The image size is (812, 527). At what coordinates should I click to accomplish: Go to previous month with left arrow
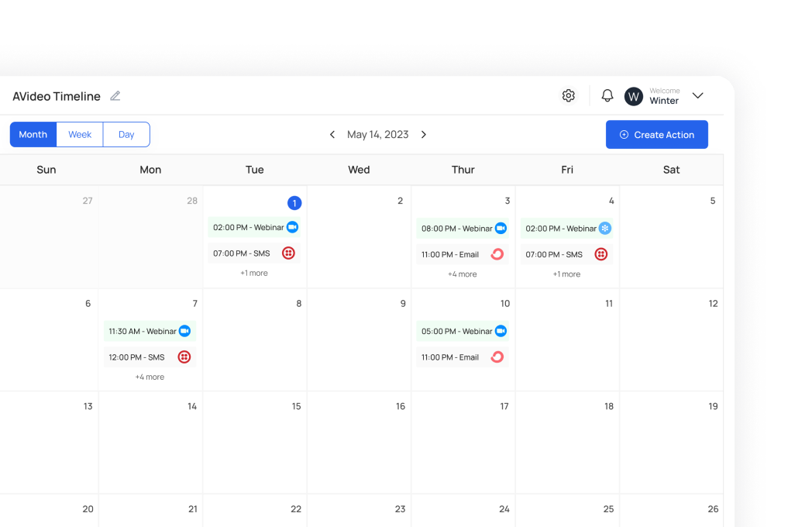pos(332,135)
